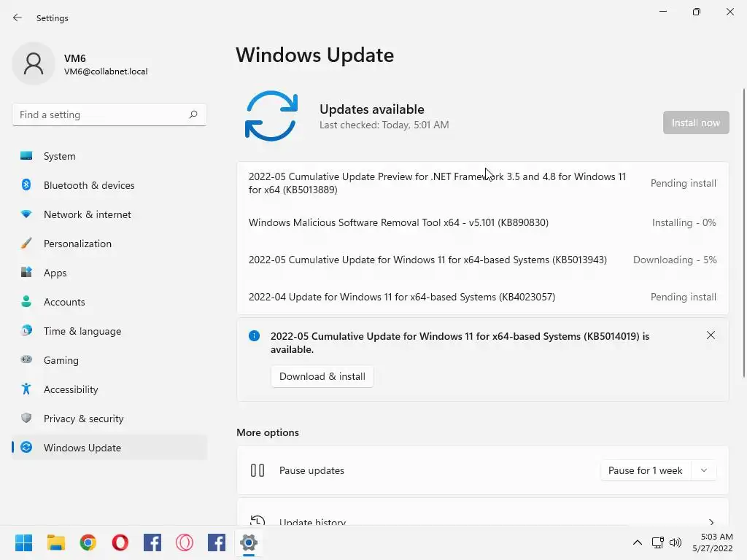Open the second Facebook taskbar icon
Viewport: 747px width, 560px height.
217,542
